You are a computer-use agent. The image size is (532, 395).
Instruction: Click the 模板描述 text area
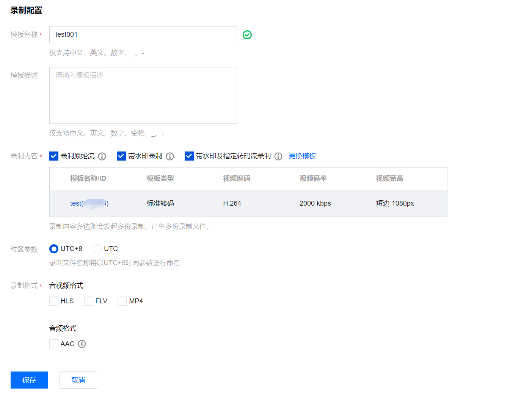pyautogui.click(x=143, y=95)
